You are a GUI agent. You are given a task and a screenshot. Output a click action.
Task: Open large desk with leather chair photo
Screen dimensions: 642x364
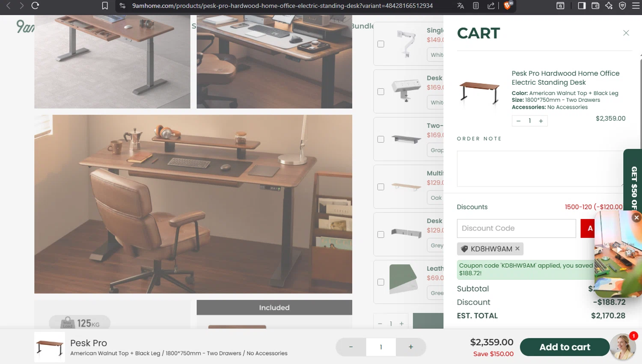tap(193, 204)
